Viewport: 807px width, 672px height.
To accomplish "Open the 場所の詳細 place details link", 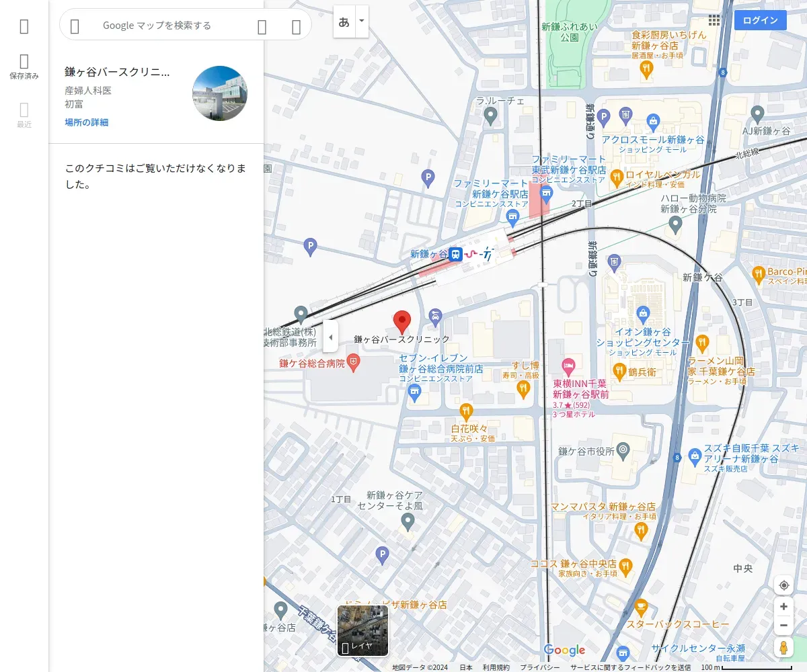I will [x=87, y=122].
